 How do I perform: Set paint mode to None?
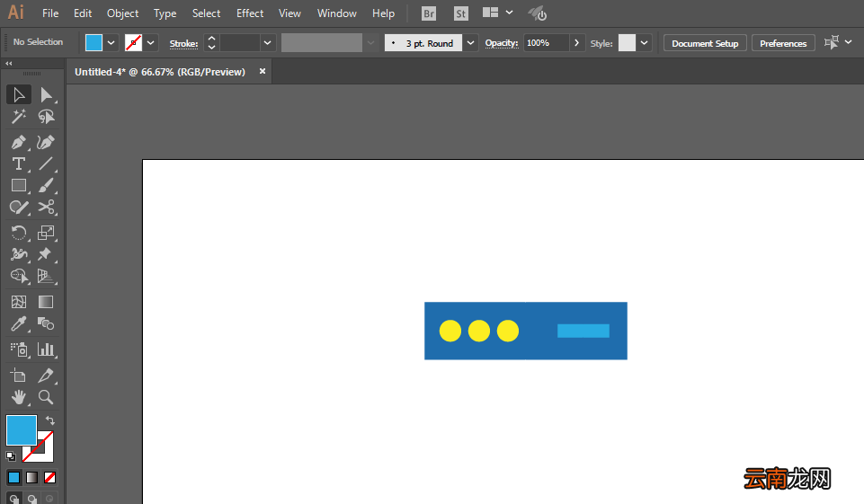[49, 477]
